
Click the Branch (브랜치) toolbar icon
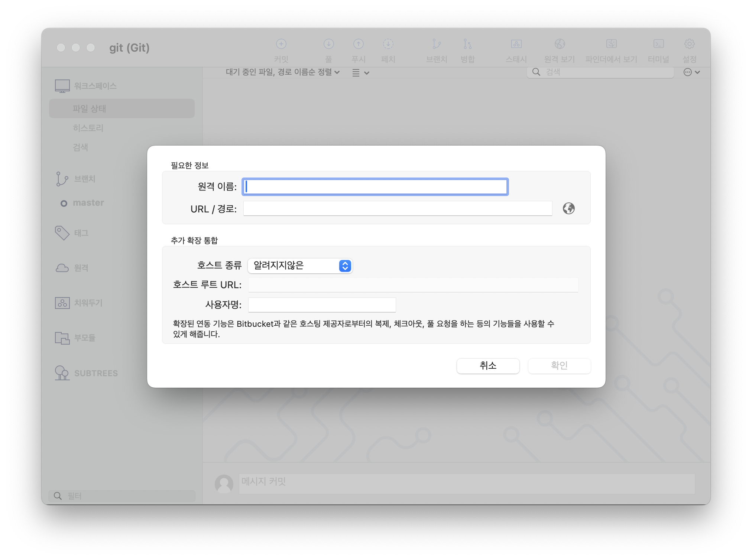pyautogui.click(x=436, y=44)
